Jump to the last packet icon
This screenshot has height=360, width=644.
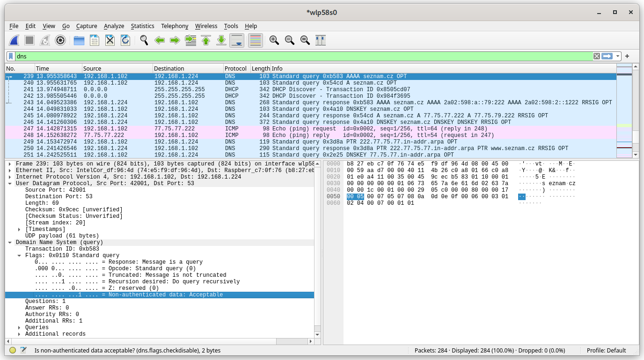(221, 40)
